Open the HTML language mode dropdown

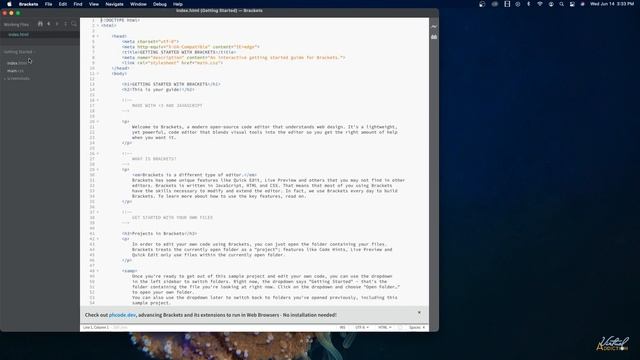[384, 327]
